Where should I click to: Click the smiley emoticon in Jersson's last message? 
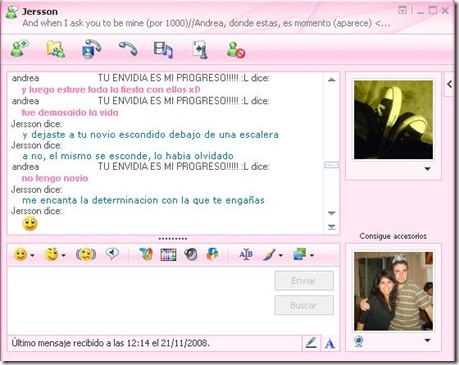coord(30,224)
